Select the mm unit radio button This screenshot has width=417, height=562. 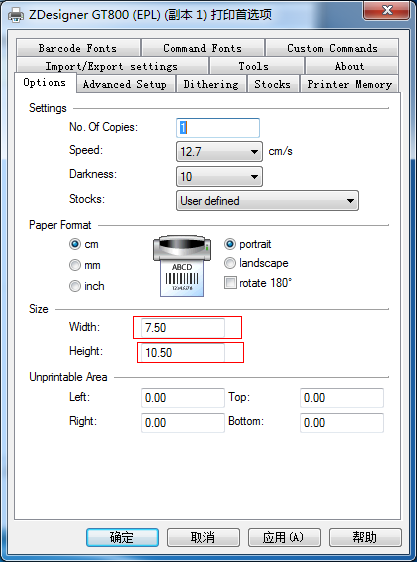coord(75,265)
